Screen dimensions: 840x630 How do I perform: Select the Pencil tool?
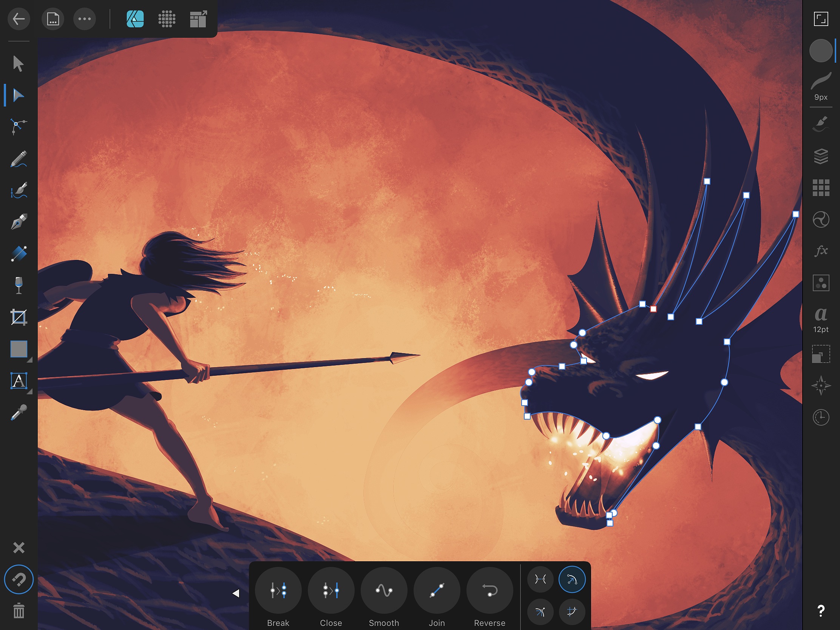click(x=18, y=159)
